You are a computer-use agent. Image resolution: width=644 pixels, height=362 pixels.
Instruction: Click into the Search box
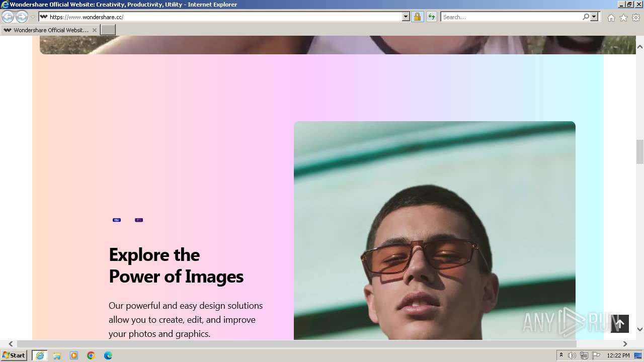pos(511,17)
